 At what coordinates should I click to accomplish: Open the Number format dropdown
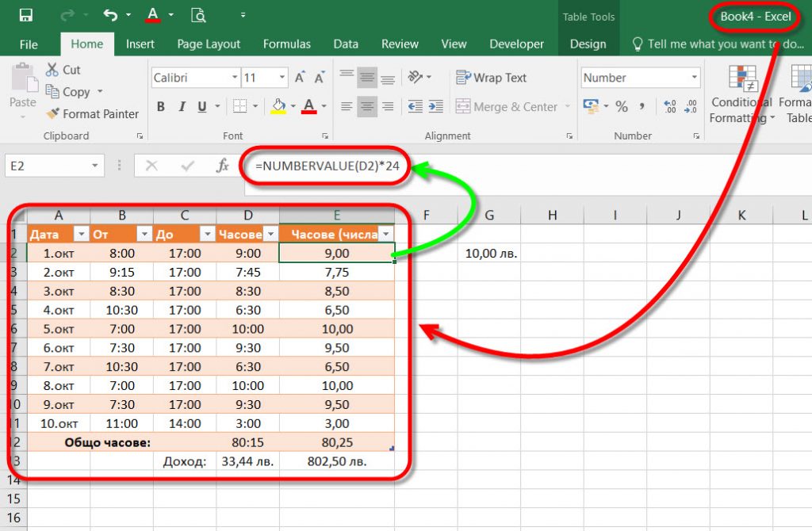(x=695, y=78)
